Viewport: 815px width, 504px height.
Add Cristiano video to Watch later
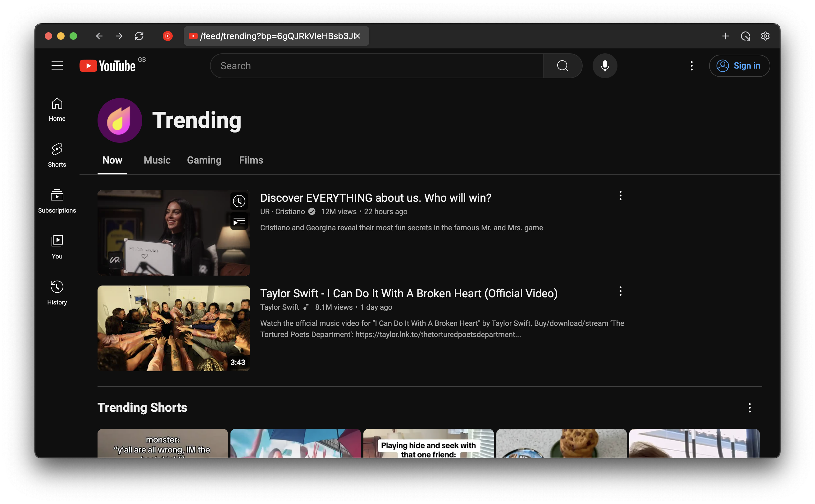click(239, 201)
